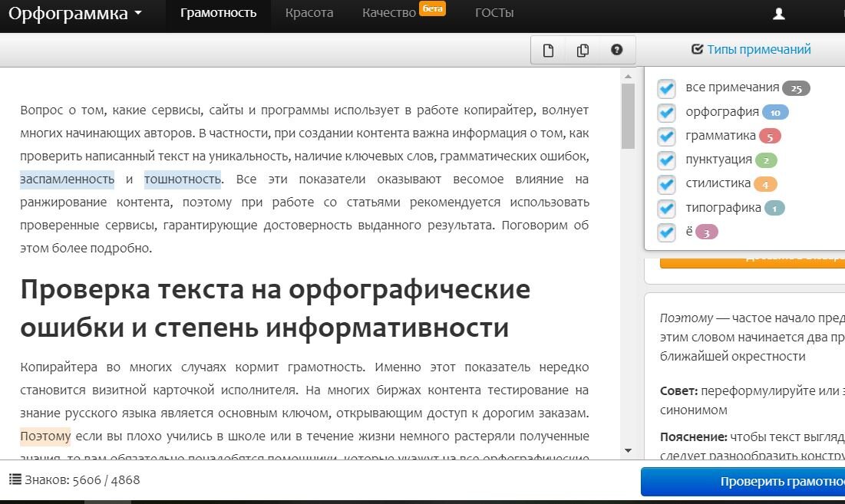Click the стилистика count badge 4

(765, 185)
